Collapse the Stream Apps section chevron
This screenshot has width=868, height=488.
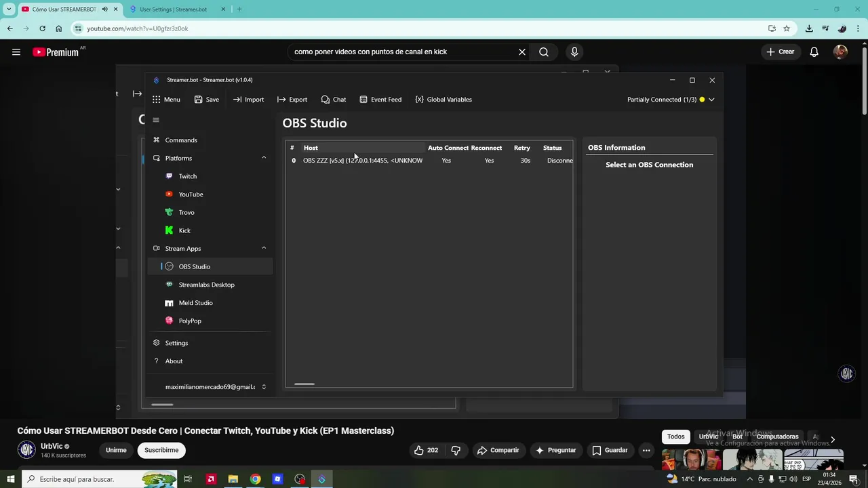(x=264, y=248)
